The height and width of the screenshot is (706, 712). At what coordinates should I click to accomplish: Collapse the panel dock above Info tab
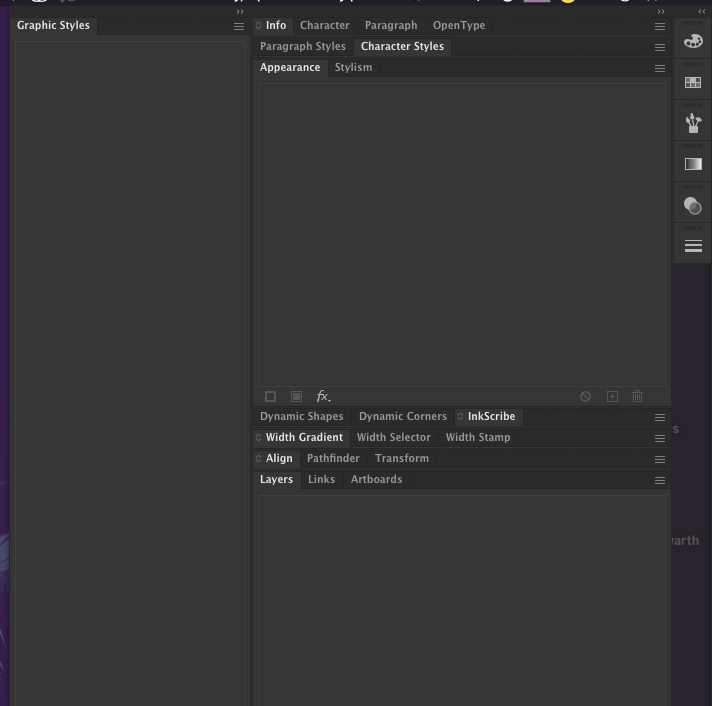pos(660,12)
